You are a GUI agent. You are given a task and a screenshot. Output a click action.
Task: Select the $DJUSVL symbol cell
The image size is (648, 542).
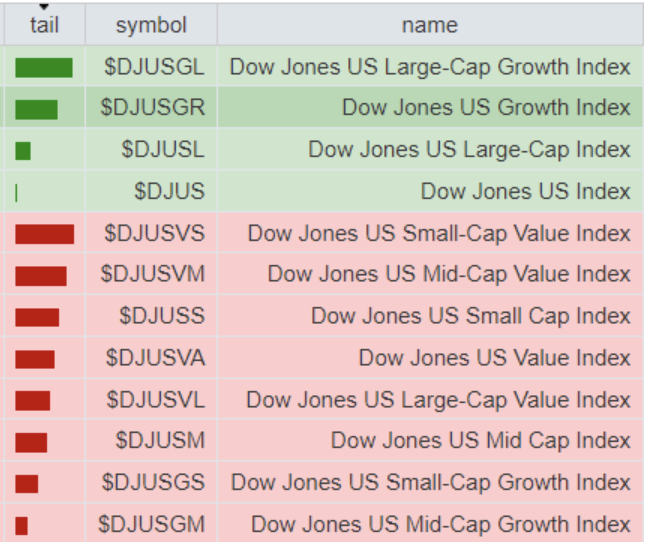pyautogui.click(x=154, y=400)
